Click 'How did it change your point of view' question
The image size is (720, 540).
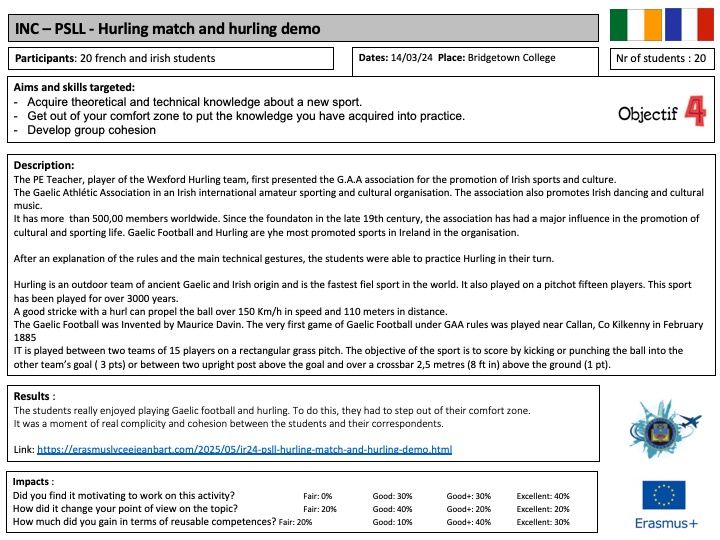coord(125,508)
